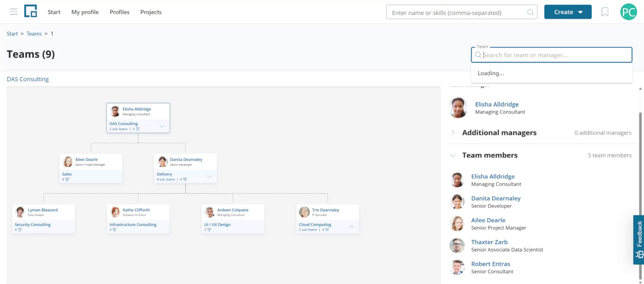The height and width of the screenshot is (284, 644).
Task: Open the hamburger navigation menu
Action: point(14,12)
